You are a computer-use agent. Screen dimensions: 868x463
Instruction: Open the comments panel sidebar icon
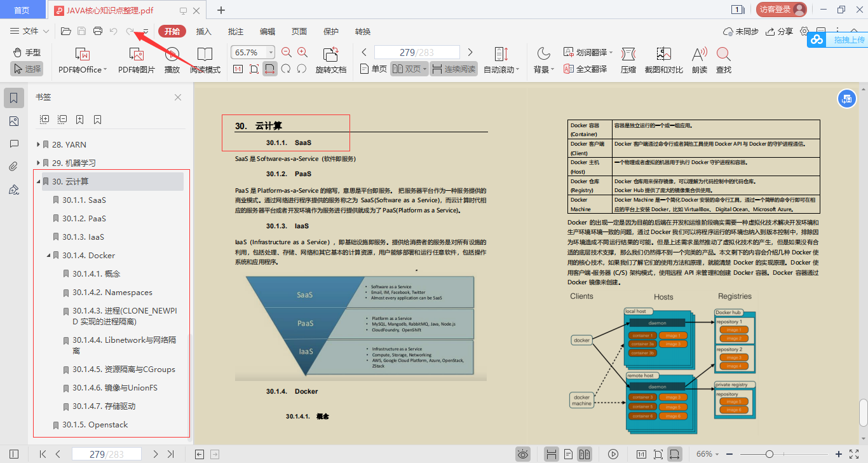14,144
